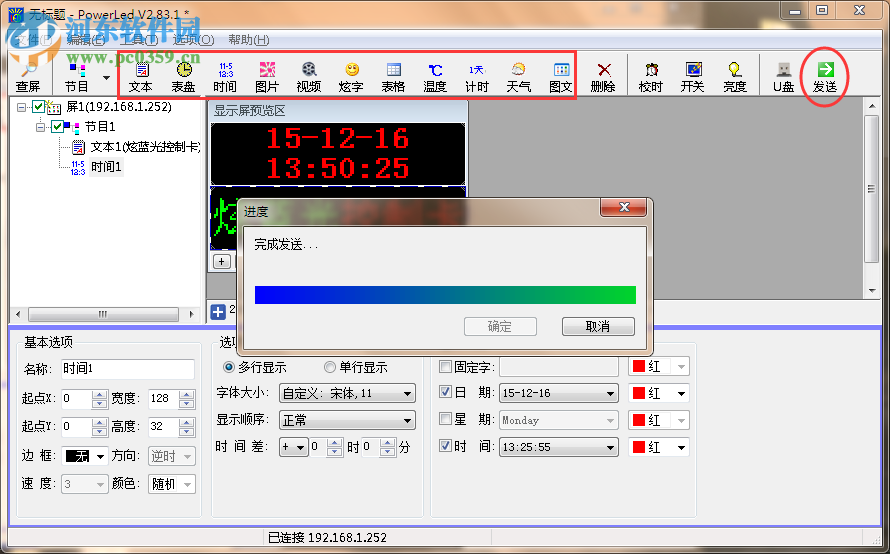This screenshot has height=554, width=890.
Task: Click the plus button below the preview
Action: click(x=221, y=262)
